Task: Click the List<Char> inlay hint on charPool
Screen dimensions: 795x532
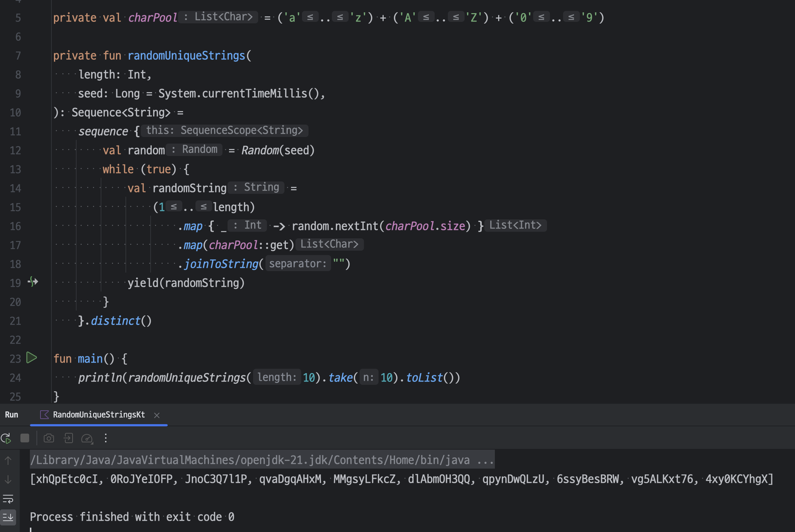Action: tap(218, 17)
